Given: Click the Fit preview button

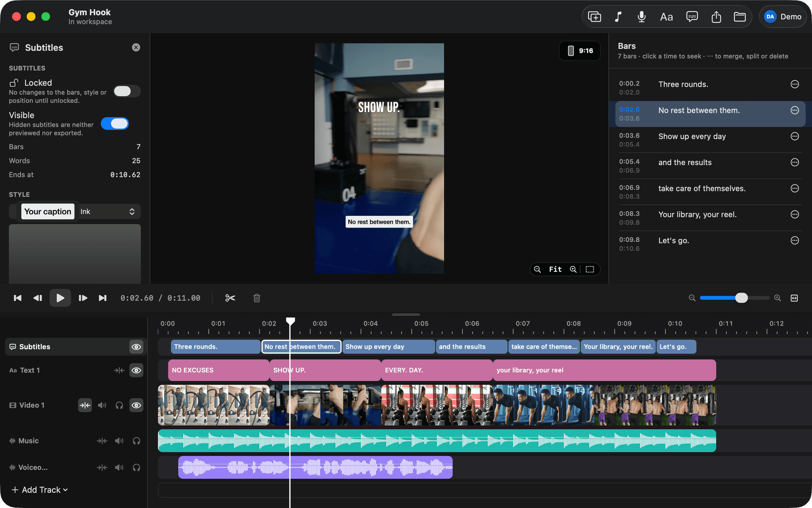Looking at the screenshot, I should (x=555, y=269).
